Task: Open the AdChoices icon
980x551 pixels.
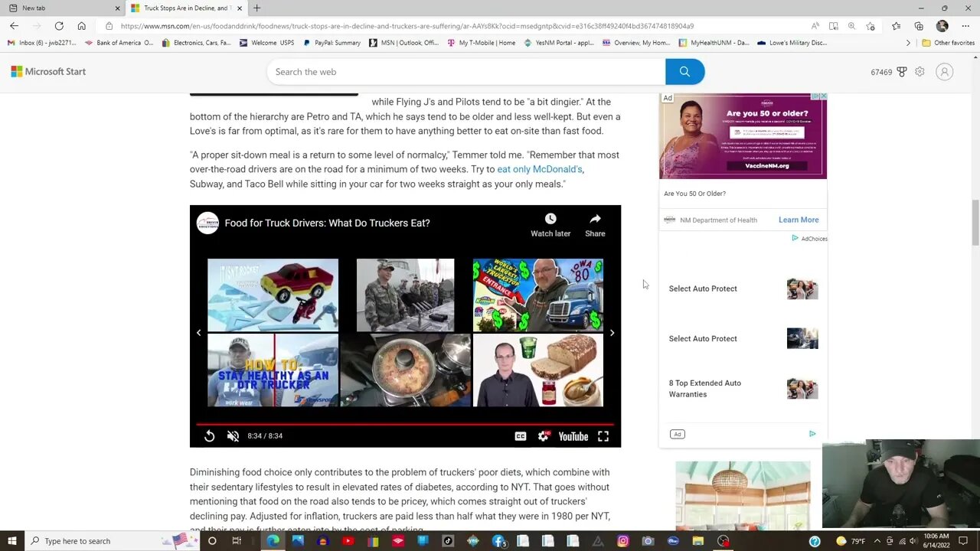Action: (809, 239)
